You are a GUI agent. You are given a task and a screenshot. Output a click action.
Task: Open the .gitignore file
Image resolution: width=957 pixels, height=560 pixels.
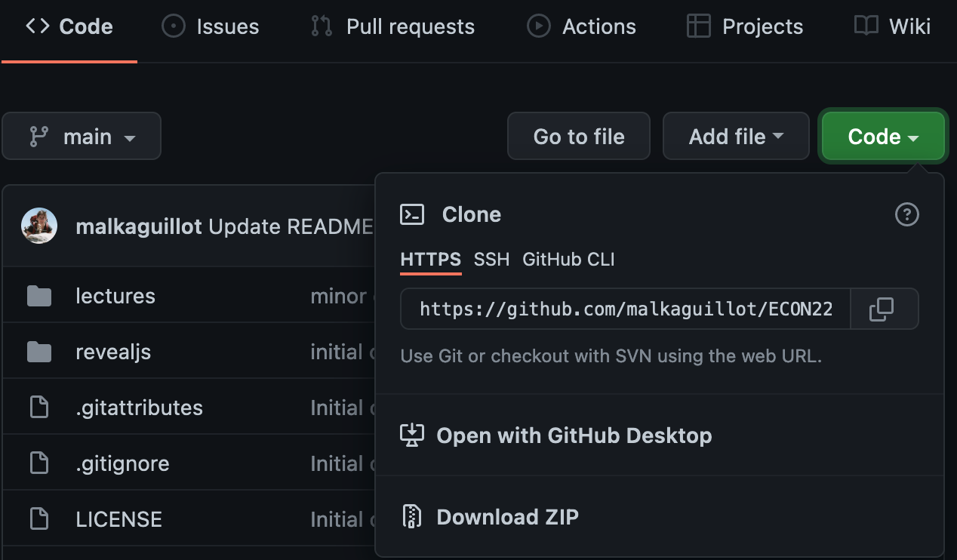(x=122, y=463)
